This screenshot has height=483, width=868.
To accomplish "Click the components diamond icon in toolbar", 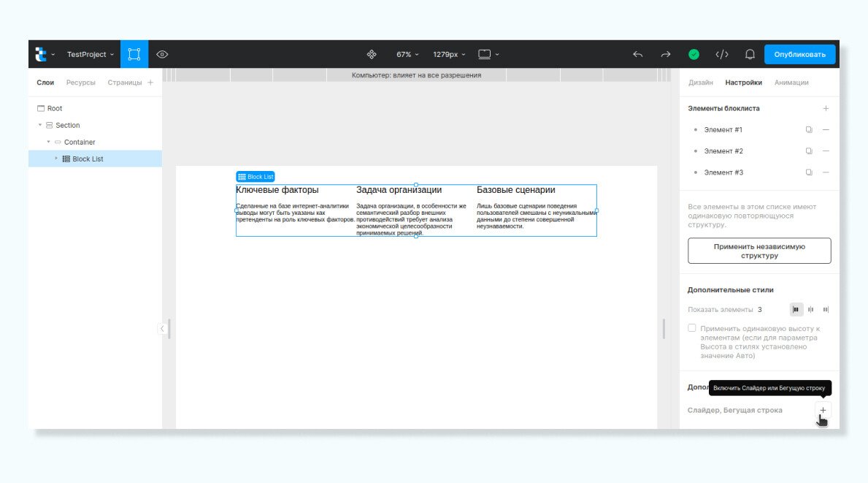I will [372, 54].
